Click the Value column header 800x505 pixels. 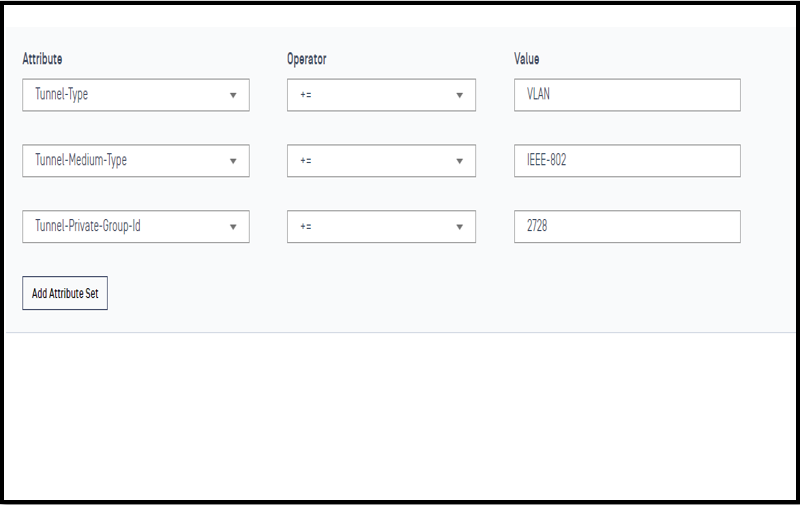(527, 59)
